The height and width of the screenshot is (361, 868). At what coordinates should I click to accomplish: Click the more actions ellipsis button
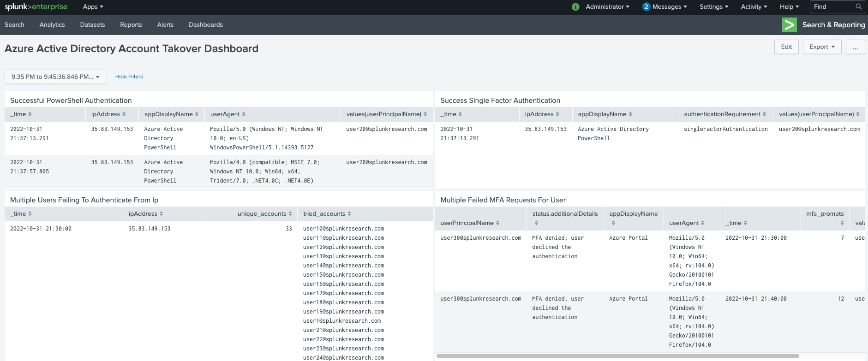(856, 47)
